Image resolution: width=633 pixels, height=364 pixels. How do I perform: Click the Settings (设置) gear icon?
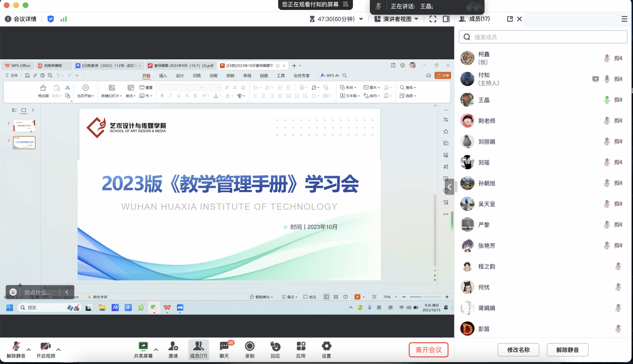tap(326, 346)
